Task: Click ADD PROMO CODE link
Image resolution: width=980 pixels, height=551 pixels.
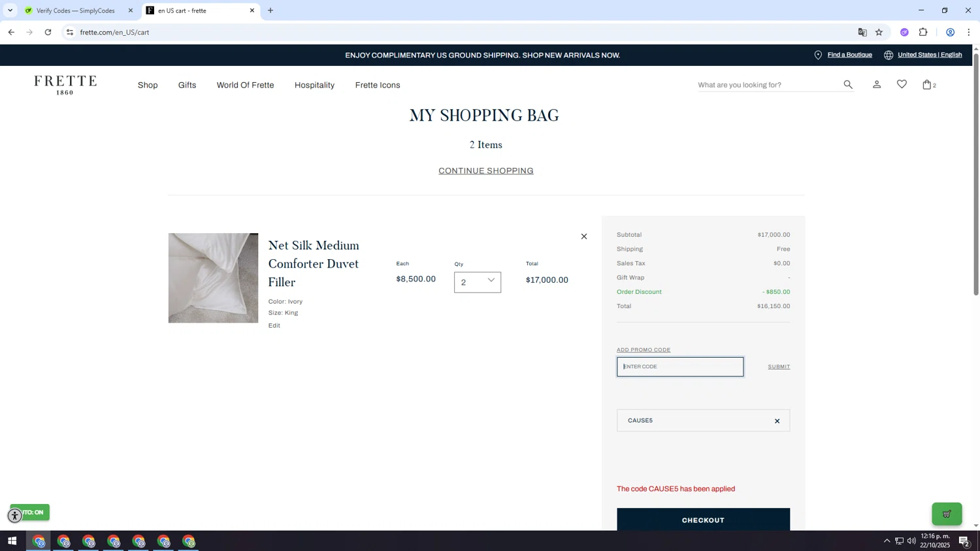Action: point(644,350)
